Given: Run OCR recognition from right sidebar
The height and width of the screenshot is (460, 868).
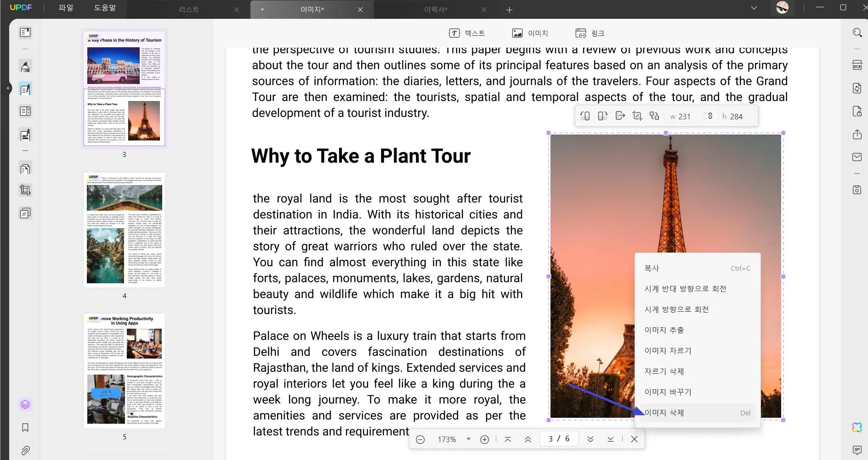Looking at the screenshot, I should (857, 65).
